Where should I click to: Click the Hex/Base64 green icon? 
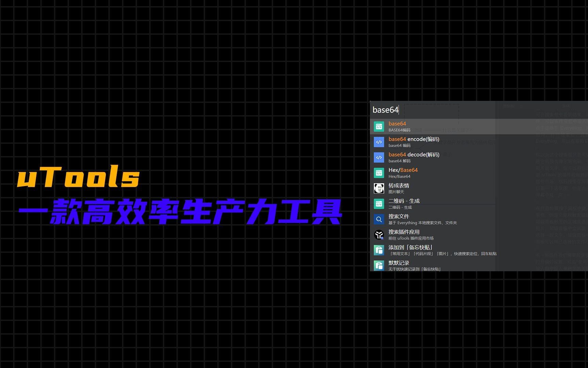[379, 173]
